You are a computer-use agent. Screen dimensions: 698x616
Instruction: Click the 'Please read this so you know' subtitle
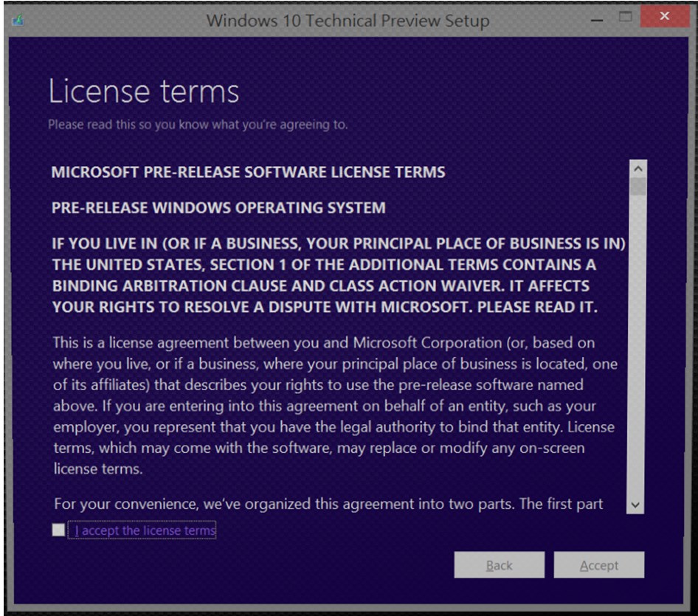(198, 125)
